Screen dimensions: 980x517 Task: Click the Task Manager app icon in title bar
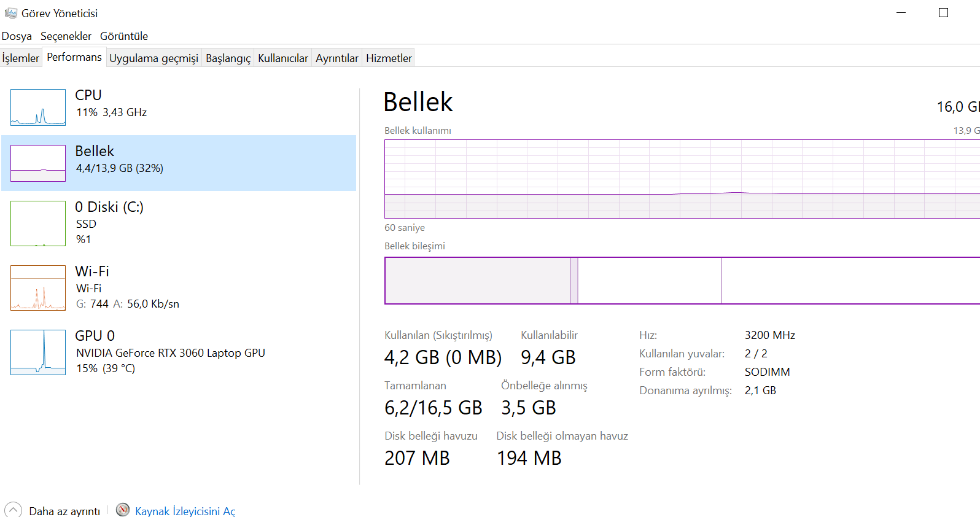click(x=11, y=13)
